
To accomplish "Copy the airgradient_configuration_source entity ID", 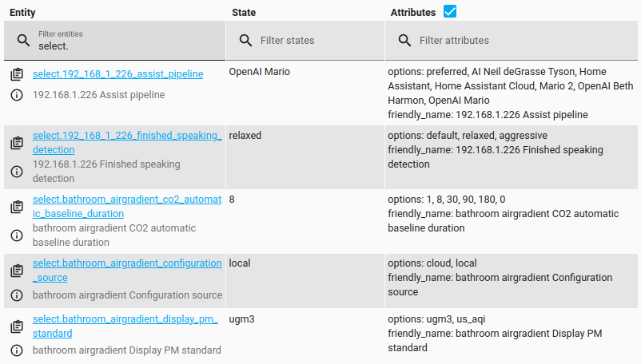I will pos(17,271).
